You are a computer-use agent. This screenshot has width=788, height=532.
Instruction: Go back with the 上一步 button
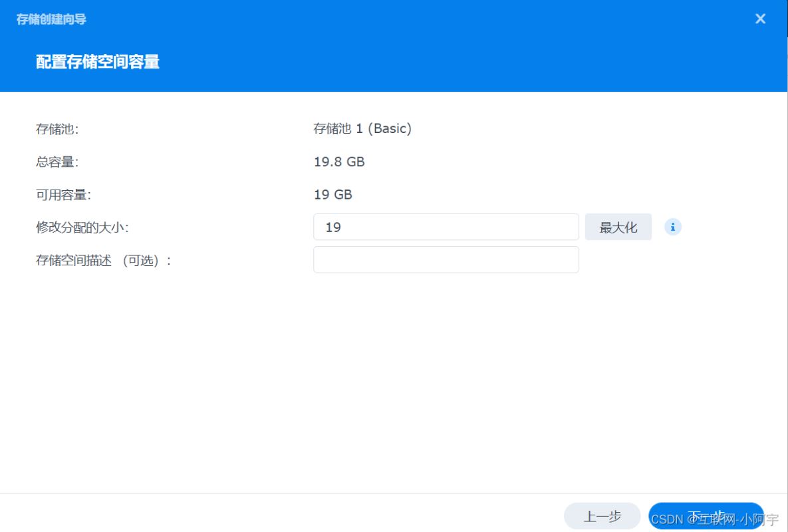(602, 516)
